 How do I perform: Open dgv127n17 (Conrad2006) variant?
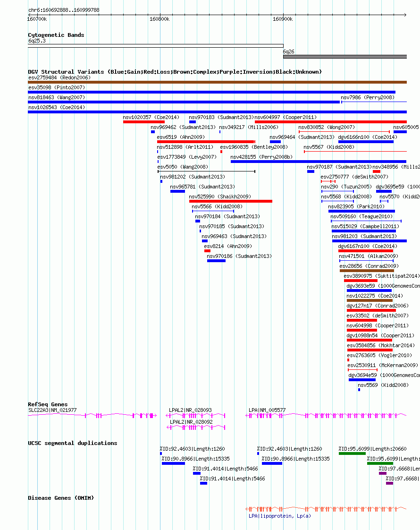pos(378,306)
